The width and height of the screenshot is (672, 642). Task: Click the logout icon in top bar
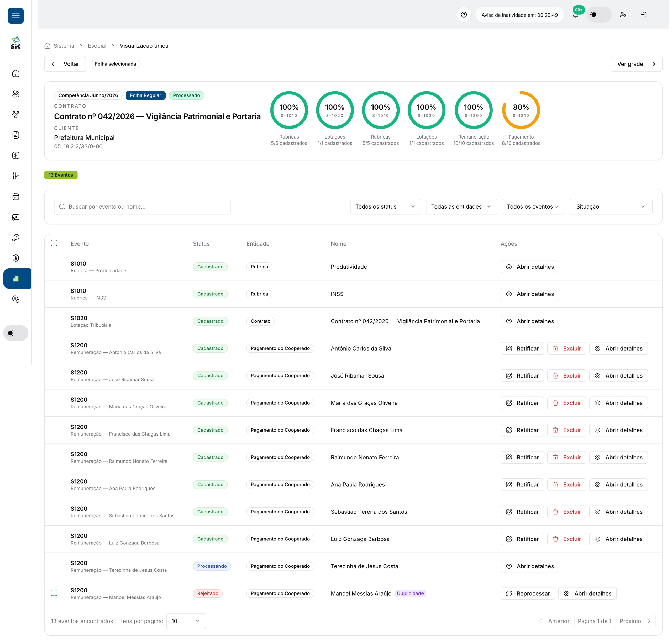pos(644,15)
